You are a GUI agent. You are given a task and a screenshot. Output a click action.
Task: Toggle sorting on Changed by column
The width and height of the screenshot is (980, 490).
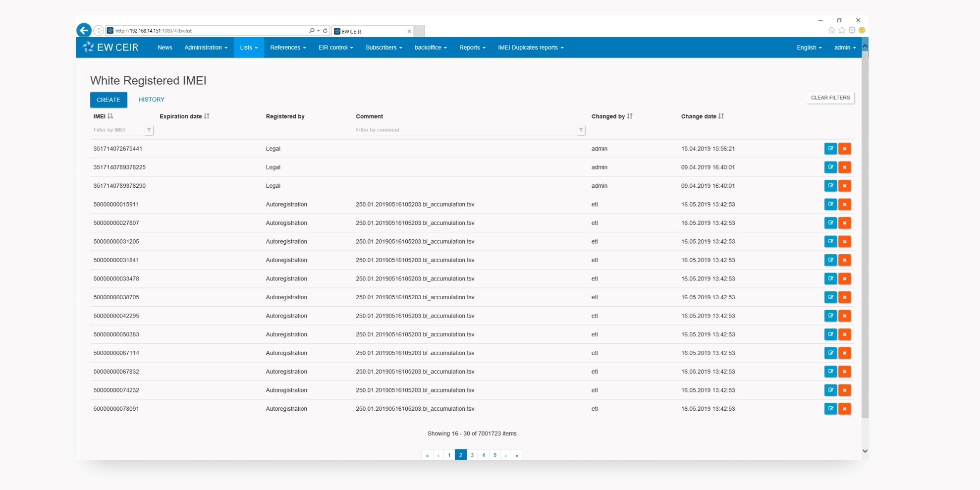[x=630, y=116]
